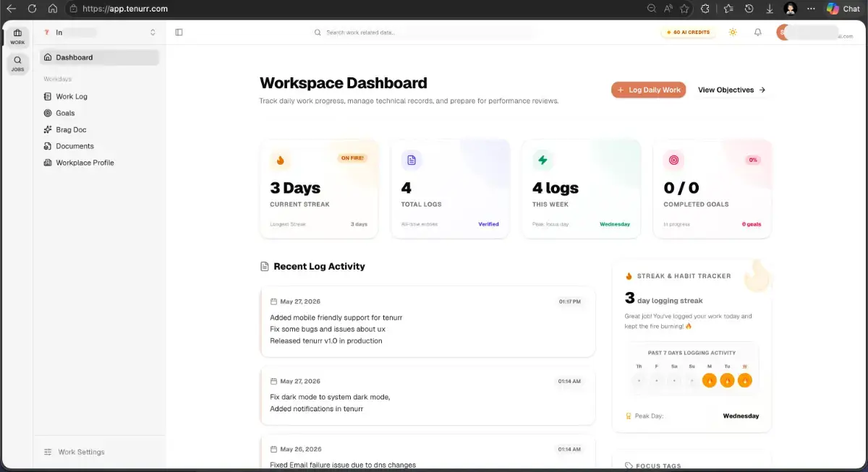Click the 0 goals in-progress text
868x472 pixels.
tap(752, 224)
